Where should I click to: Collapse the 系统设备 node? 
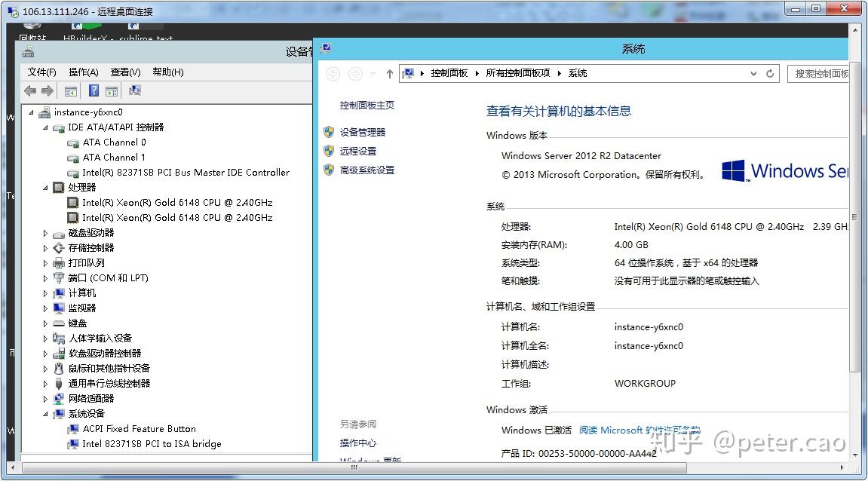pyautogui.click(x=46, y=415)
